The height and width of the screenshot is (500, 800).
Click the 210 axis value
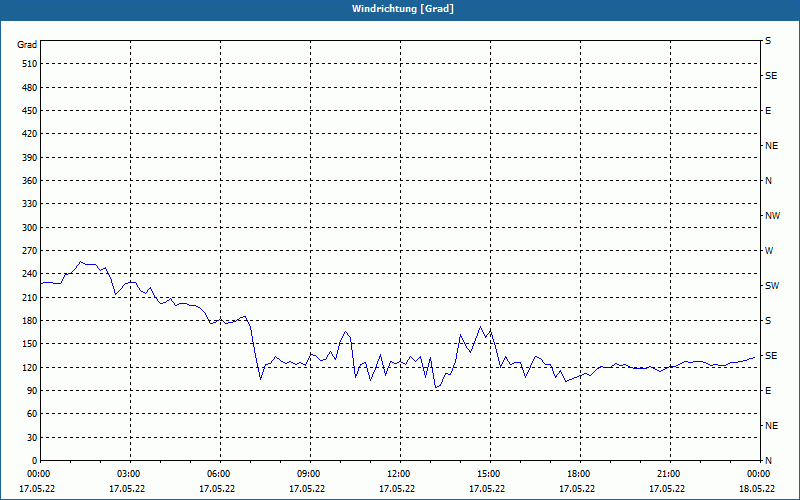click(x=30, y=297)
